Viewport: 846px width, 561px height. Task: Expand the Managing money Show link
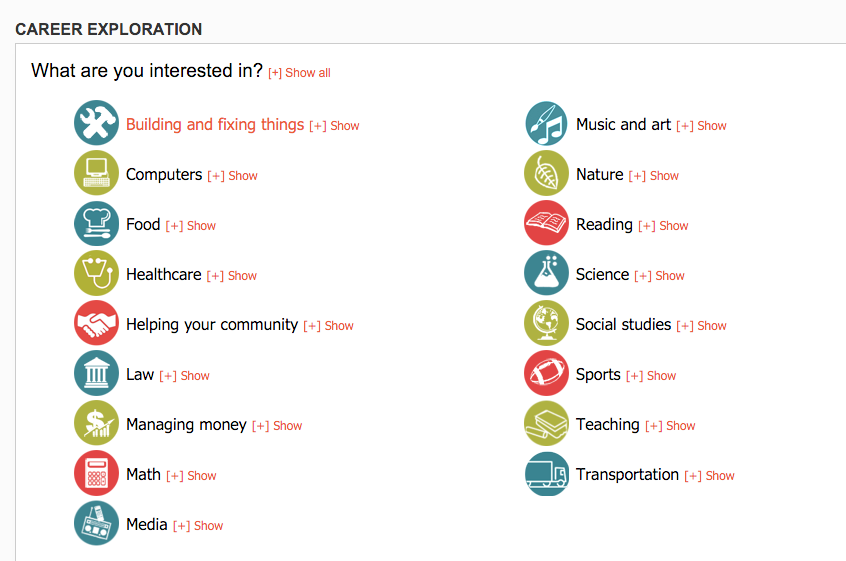click(277, 426)
